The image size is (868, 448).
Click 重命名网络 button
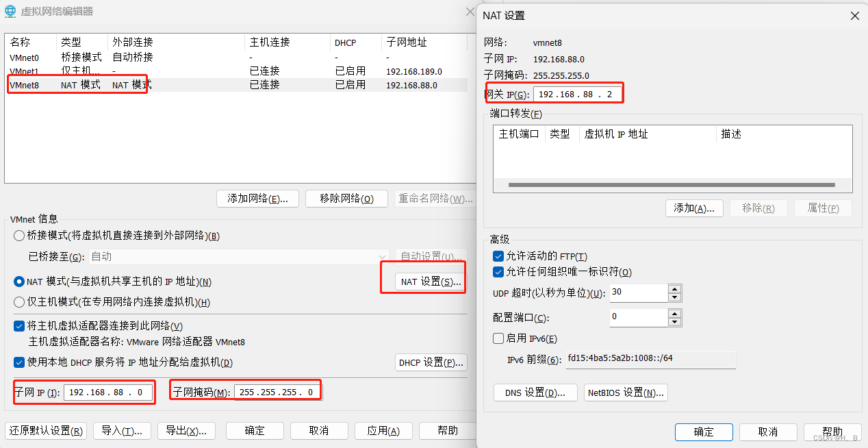(435, 199)
